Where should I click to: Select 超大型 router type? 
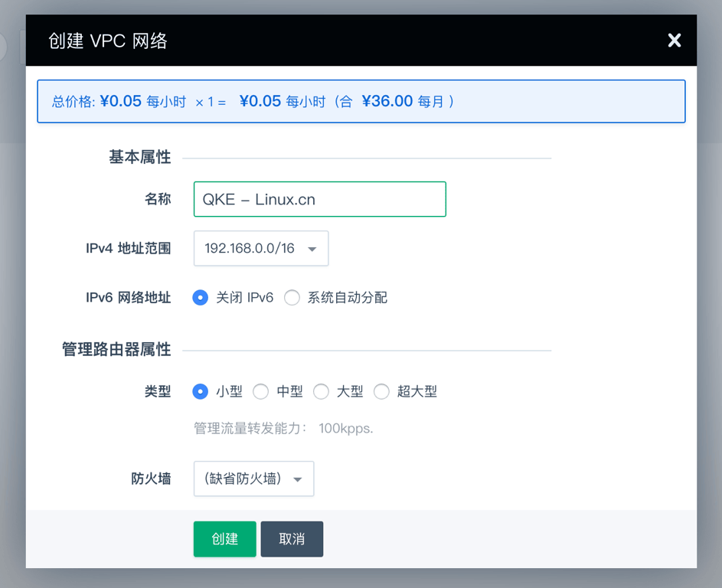point(381,391)
